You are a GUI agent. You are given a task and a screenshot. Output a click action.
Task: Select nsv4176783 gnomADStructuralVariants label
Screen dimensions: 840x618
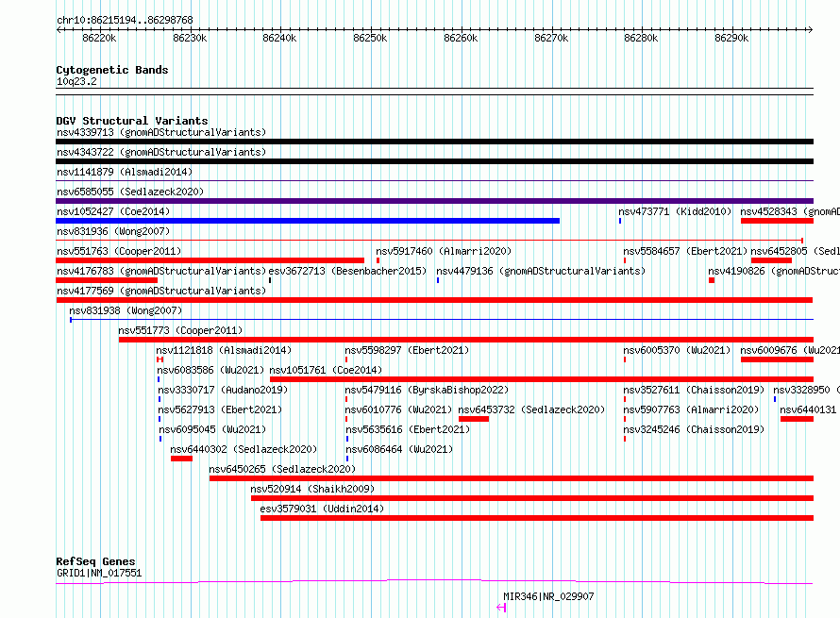(x=161, y=271)
